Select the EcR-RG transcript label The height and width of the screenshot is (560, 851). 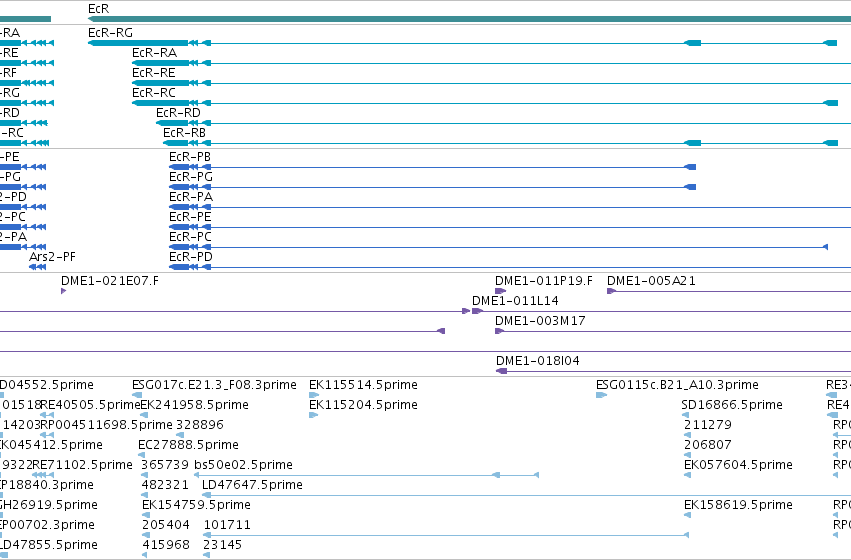(110, 33)
